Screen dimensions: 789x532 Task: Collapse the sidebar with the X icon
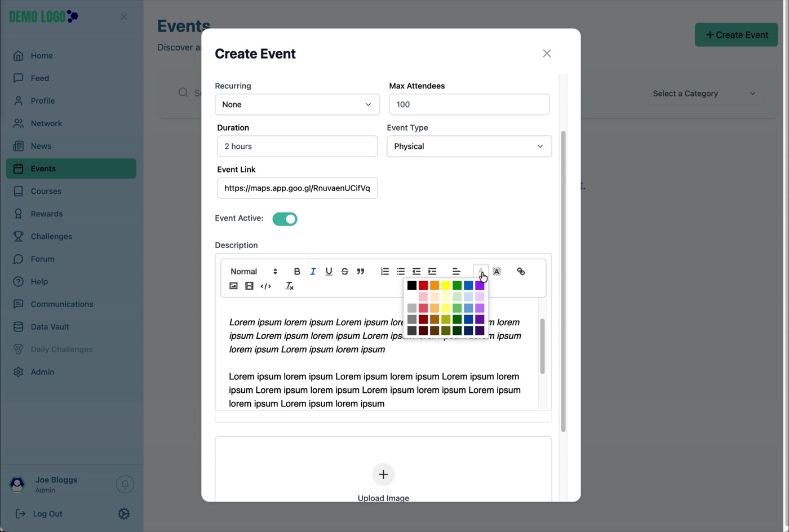124,17
